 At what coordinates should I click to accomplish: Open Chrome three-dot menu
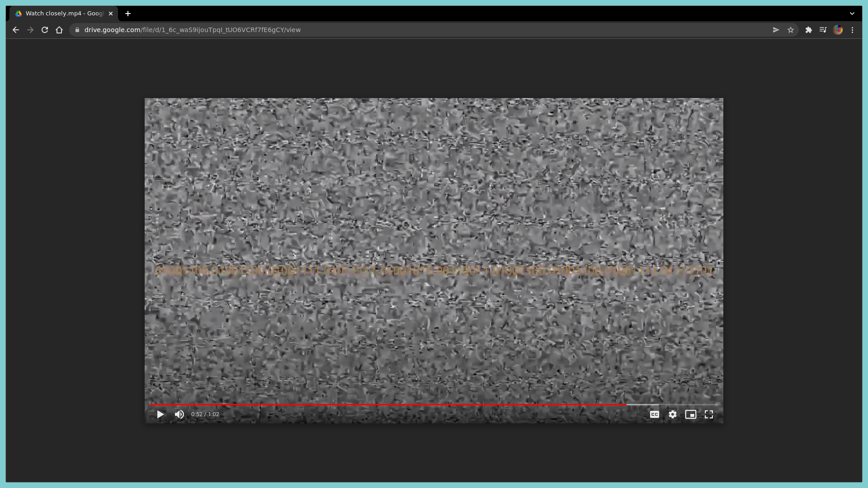[x=852, y=30]
